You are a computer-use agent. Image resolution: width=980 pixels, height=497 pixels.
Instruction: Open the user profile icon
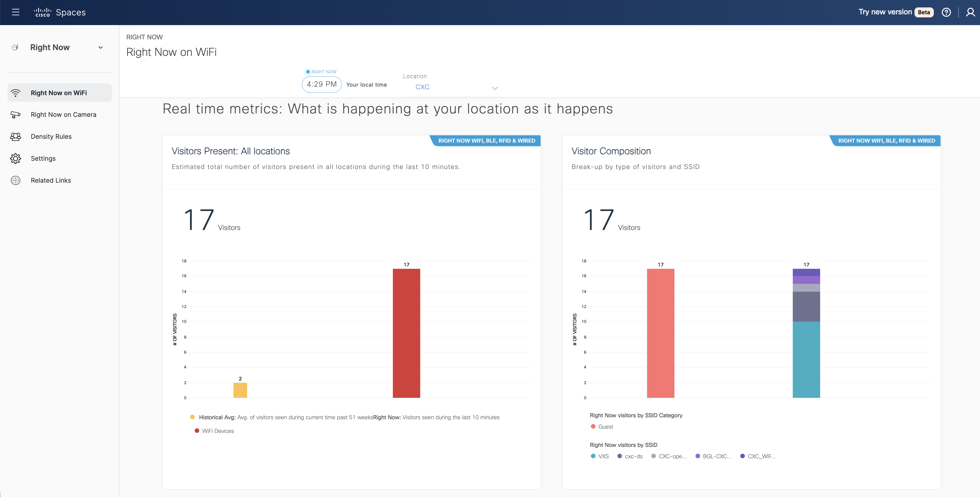[970, 12]
